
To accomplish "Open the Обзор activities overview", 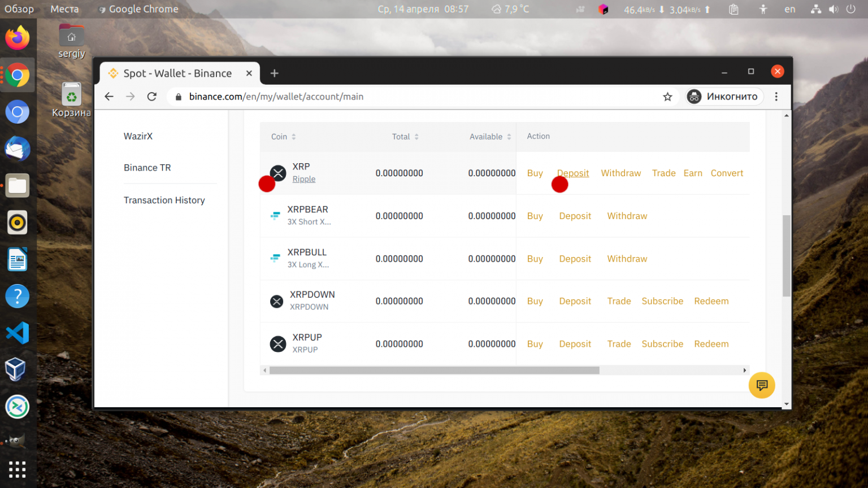I will click(x=19, y=9).
